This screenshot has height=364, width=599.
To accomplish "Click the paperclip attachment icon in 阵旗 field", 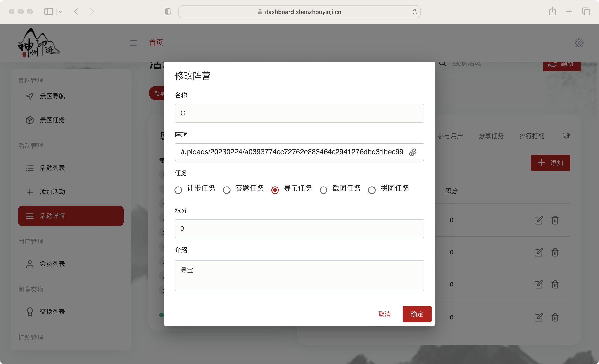I will pos(413,152).
